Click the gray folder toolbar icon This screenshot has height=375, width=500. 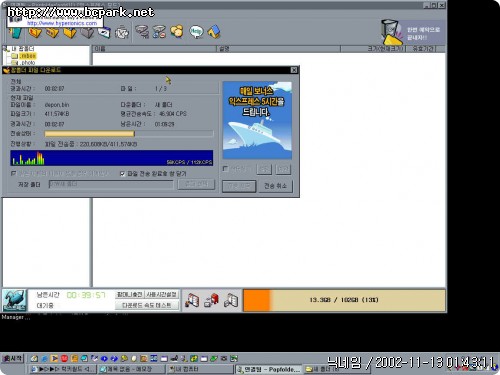click(87, 33)
